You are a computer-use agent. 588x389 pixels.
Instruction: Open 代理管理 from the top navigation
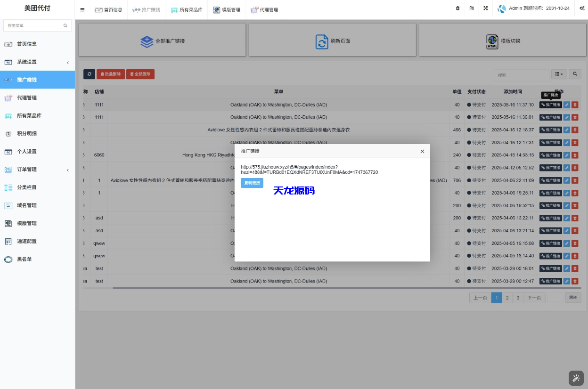click(x=264, y=9)
